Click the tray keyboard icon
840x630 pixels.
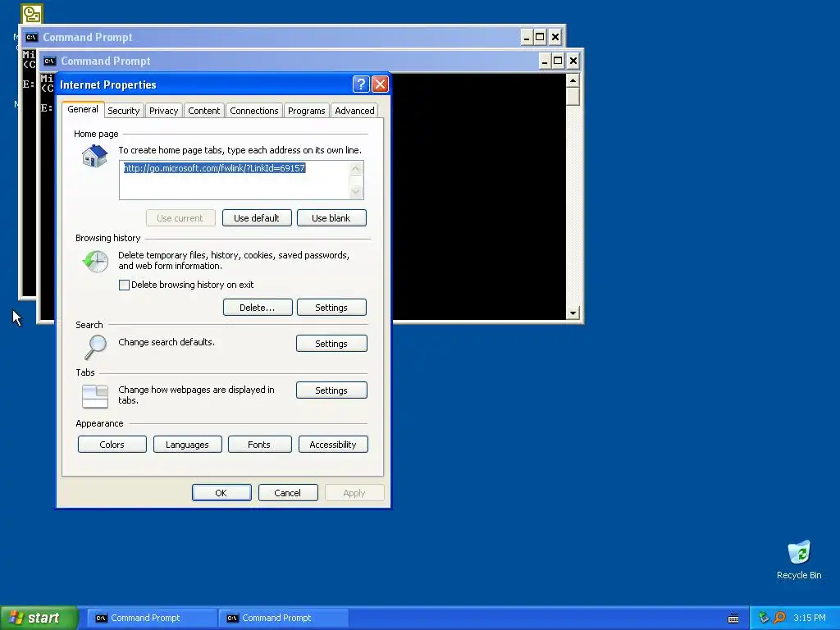click(733, 619)
